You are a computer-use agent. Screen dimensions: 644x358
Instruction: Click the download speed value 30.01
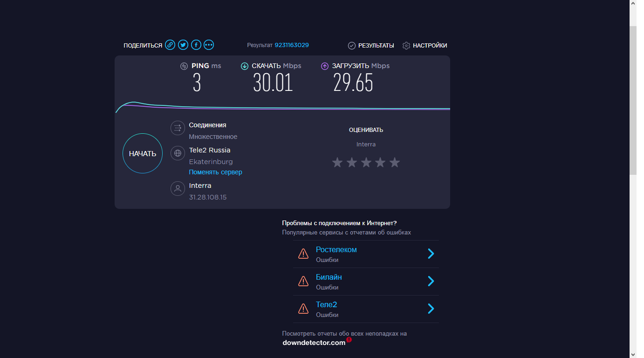273,83
